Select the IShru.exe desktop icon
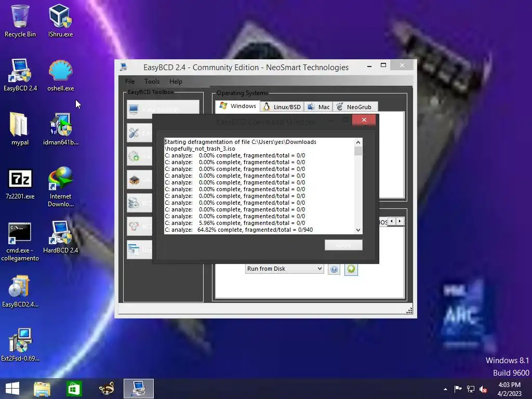This screenshot has height=399, width=532. (x=60, y=21)
